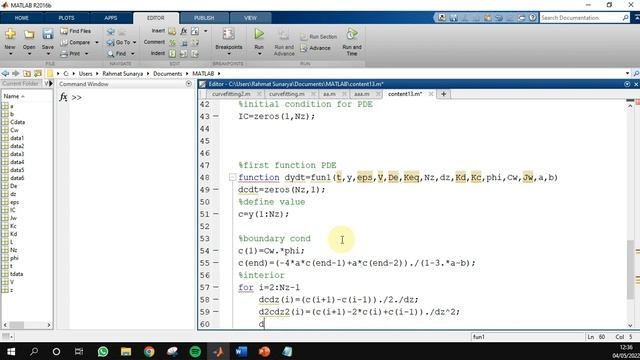This screenshot has height=360, width=640.
Task: Open the curvefitting2.m editor tab
Action: coord(231,94)
